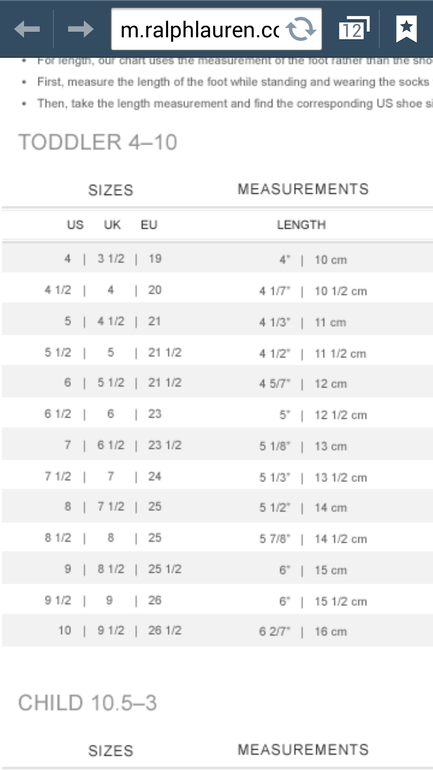Click the EU 19 size cell
Image resolution: width=433 pixels, height=770 pixels.
tap(155, 259)
